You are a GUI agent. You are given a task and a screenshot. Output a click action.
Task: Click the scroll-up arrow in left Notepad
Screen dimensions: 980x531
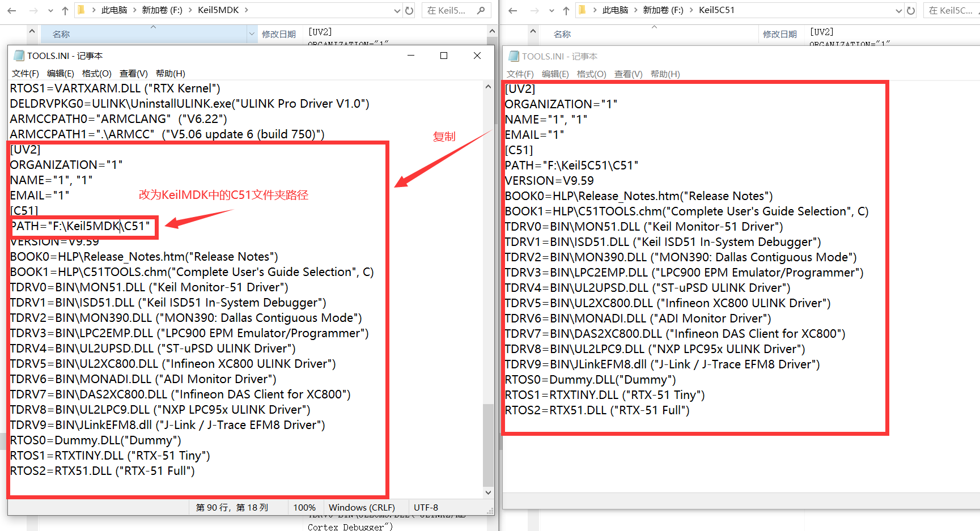488,87
